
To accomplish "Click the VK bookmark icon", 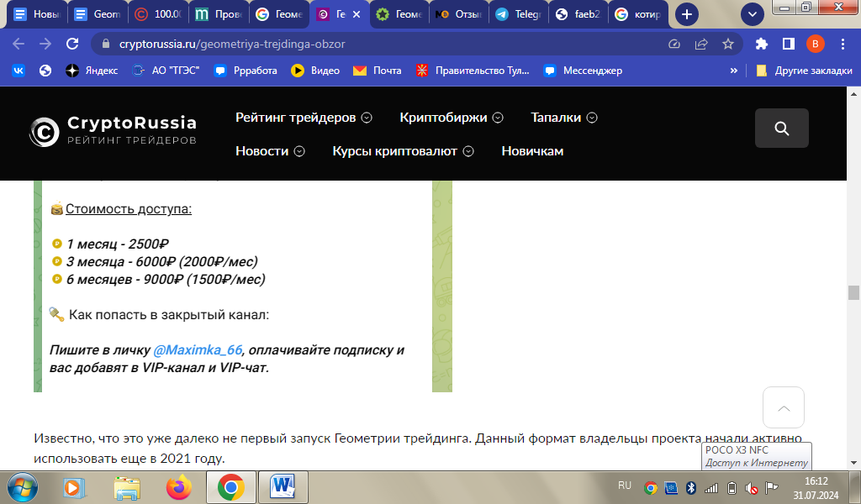I will (x=18, y=71).
